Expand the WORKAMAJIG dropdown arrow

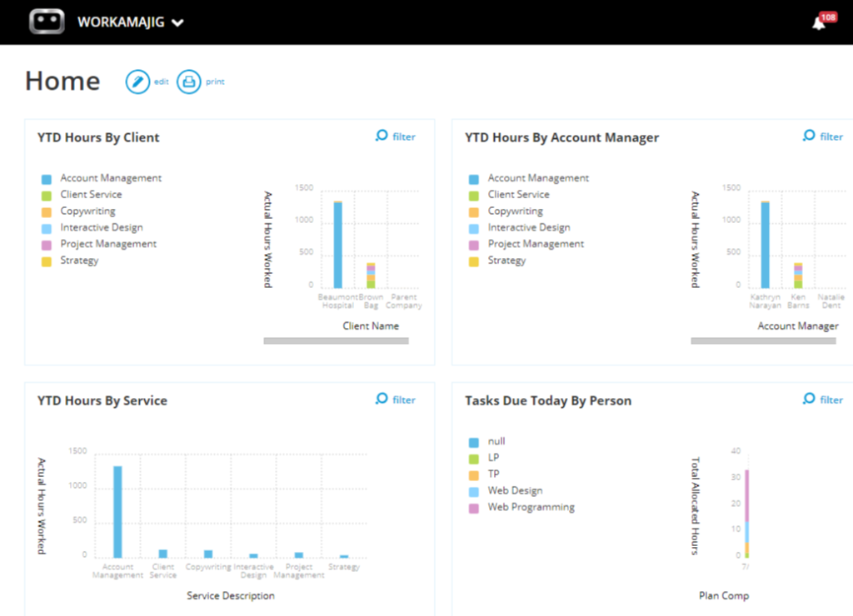point(177,23)
